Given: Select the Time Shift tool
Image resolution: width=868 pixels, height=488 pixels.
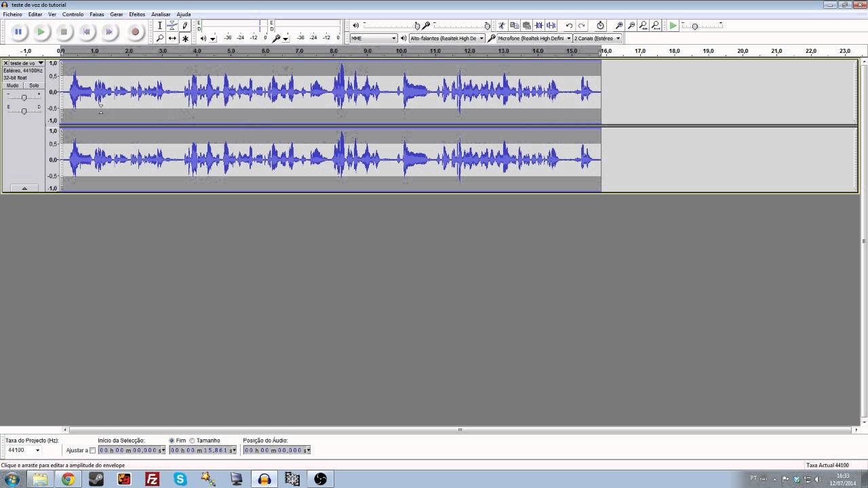Looking at the screenshot, I should pos(172,38).
